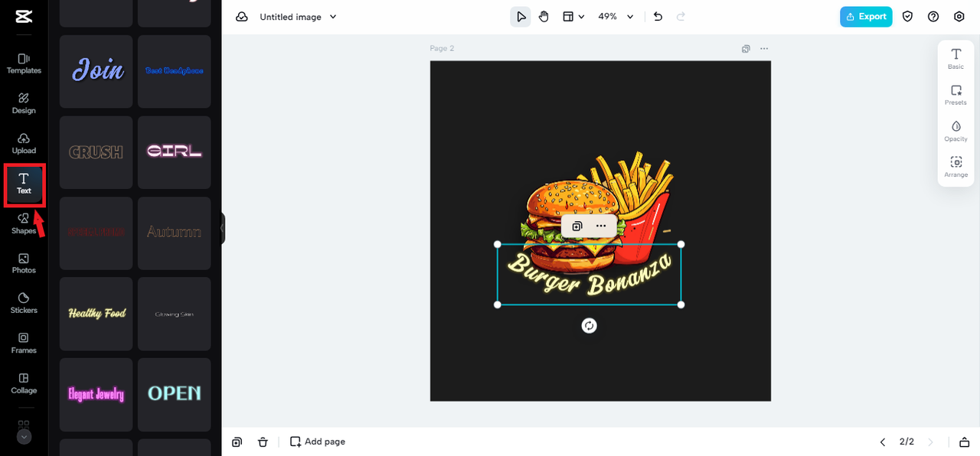Open the Photos panel
Screen dimensions: 980x456
click(x=24, y=263)
